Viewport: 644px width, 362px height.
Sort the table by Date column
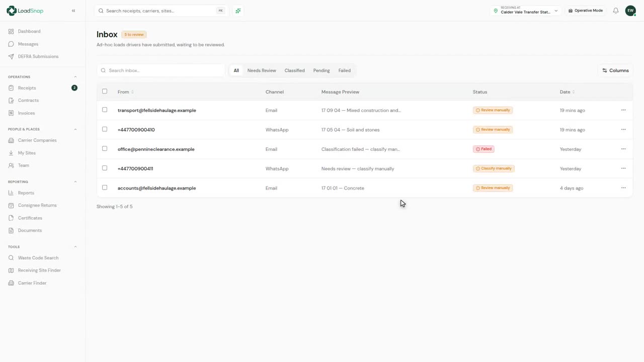[567, 92]
